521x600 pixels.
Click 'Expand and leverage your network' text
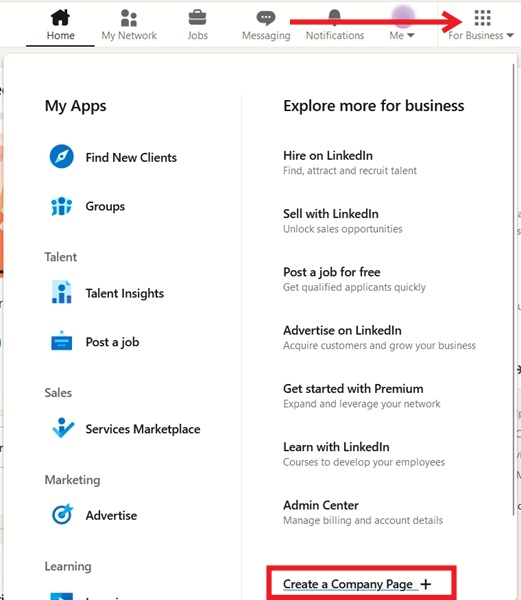[x=362, y=404]
